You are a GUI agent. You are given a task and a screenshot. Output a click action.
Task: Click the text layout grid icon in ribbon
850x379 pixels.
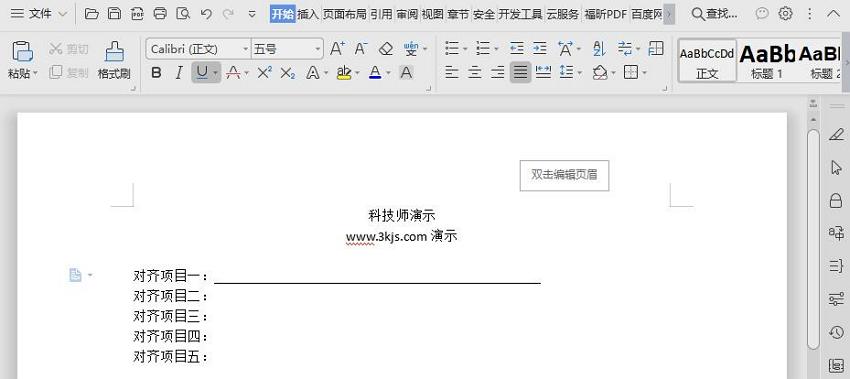point(656,48)
